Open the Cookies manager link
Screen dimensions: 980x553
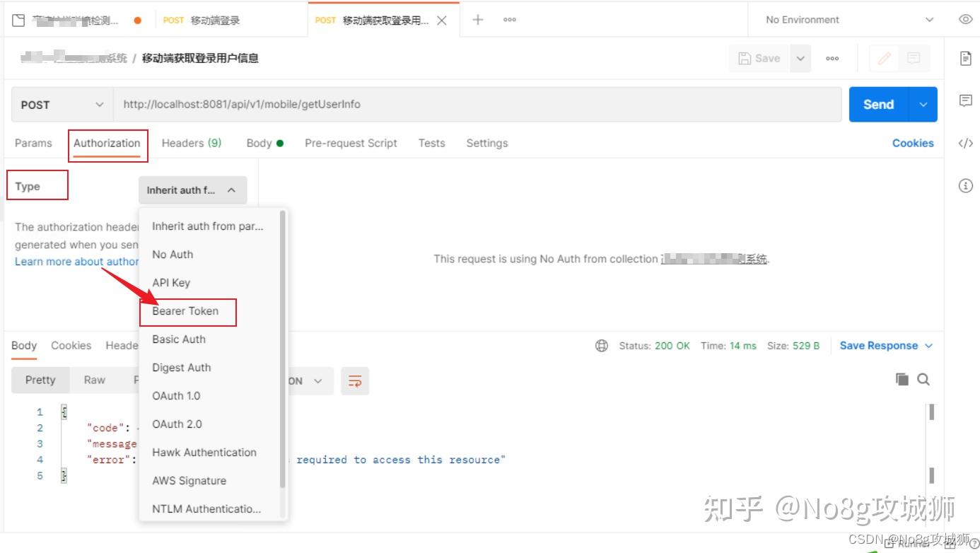(x=912, y=143)
